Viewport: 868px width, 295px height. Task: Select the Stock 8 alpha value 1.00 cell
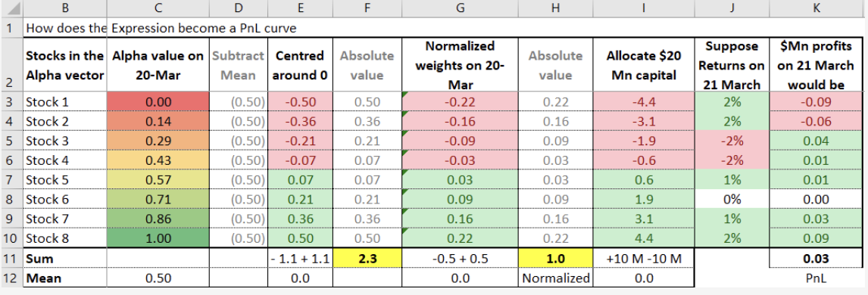point(158,239)
